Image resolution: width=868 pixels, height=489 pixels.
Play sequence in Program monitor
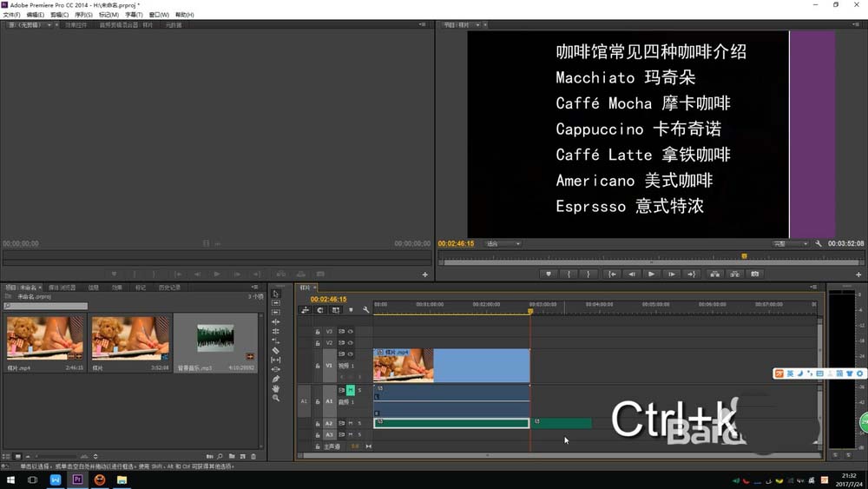coord(652,274)
